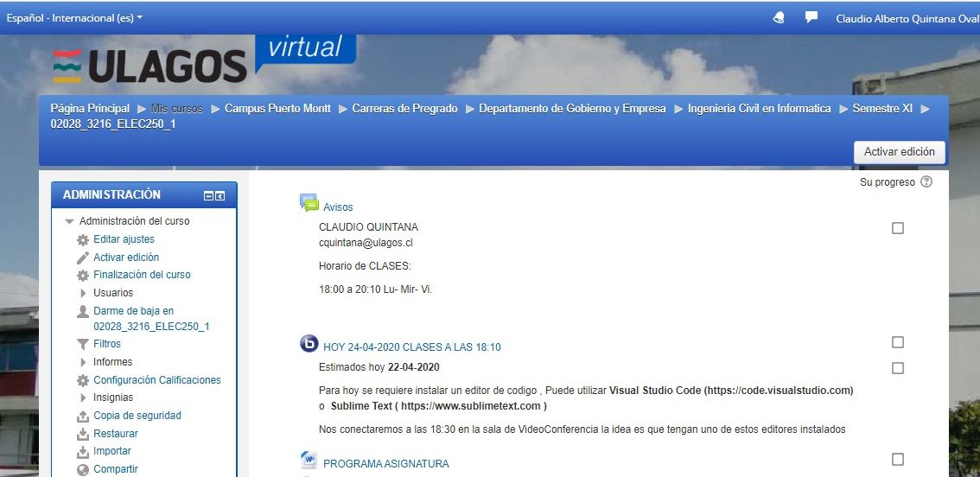Viewport: 980px width, 477px height.
Task: Open Ingenieria Civil en Informatica breadcrumb
Action: point(760,108)
